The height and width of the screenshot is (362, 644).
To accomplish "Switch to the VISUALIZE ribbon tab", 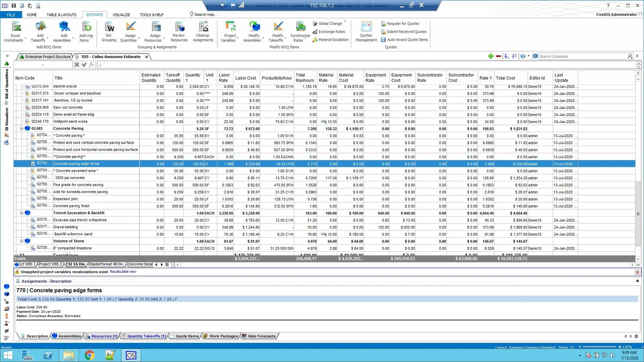I will click(x=121, y=14).
